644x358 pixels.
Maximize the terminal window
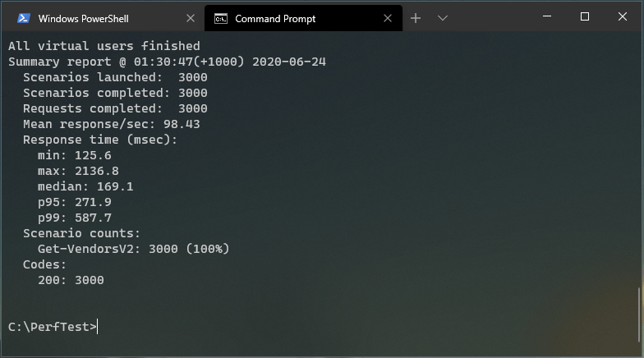(x=585, y=16)
